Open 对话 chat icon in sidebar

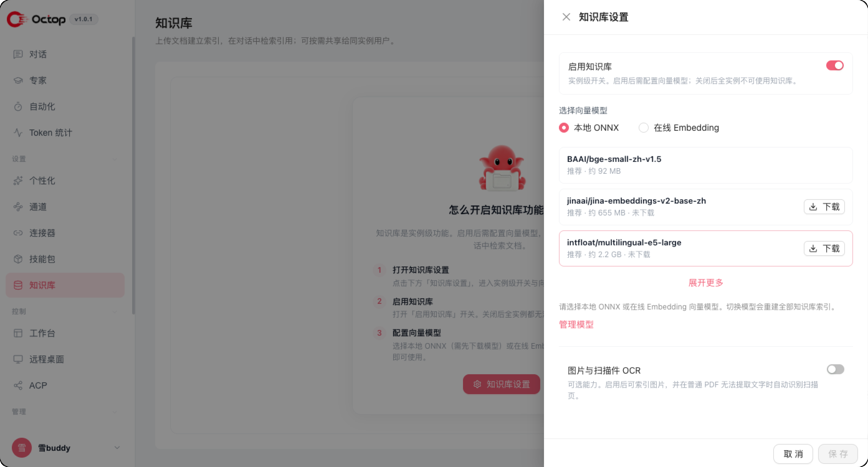click(x=18, y=54)
